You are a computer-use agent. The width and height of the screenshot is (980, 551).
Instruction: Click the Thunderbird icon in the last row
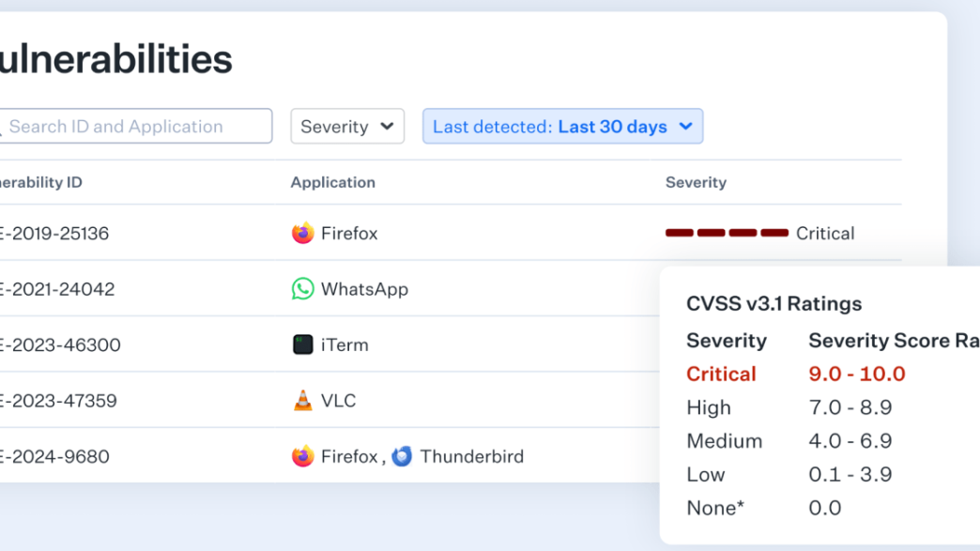pyautogui.click(x=402, y=456)
